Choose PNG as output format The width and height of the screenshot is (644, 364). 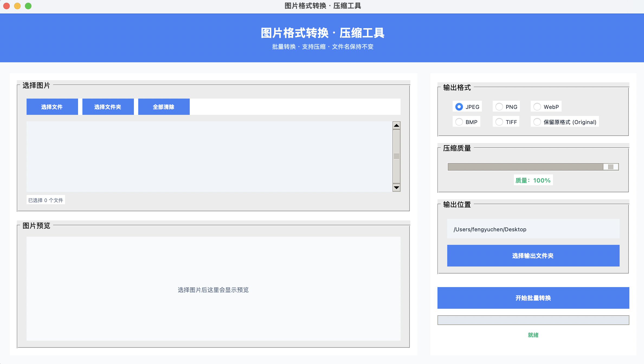point(499,107)
